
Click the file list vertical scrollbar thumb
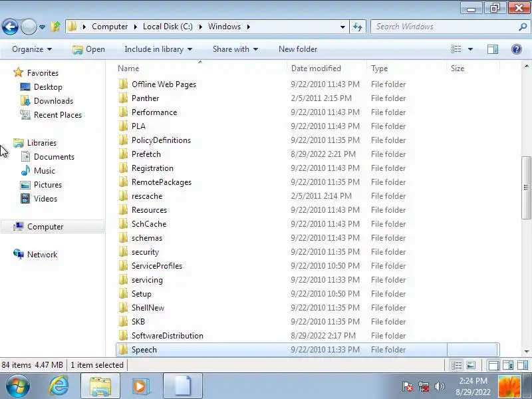526,188
